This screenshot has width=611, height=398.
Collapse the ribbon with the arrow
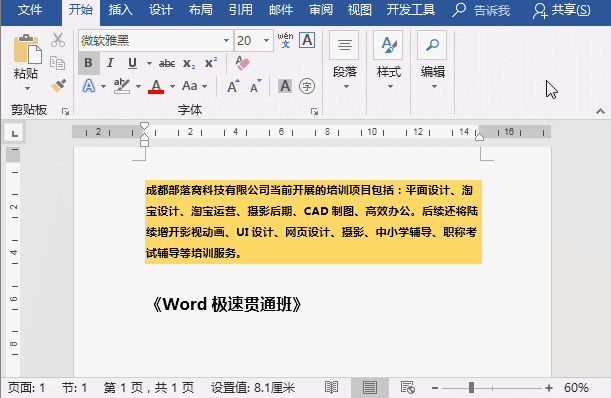(600, 112)
